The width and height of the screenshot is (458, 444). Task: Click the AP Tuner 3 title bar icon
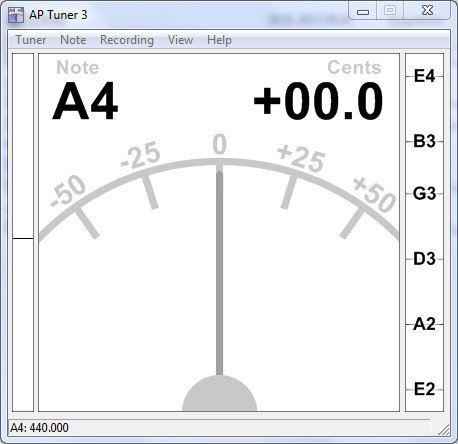tap(16, 15)
